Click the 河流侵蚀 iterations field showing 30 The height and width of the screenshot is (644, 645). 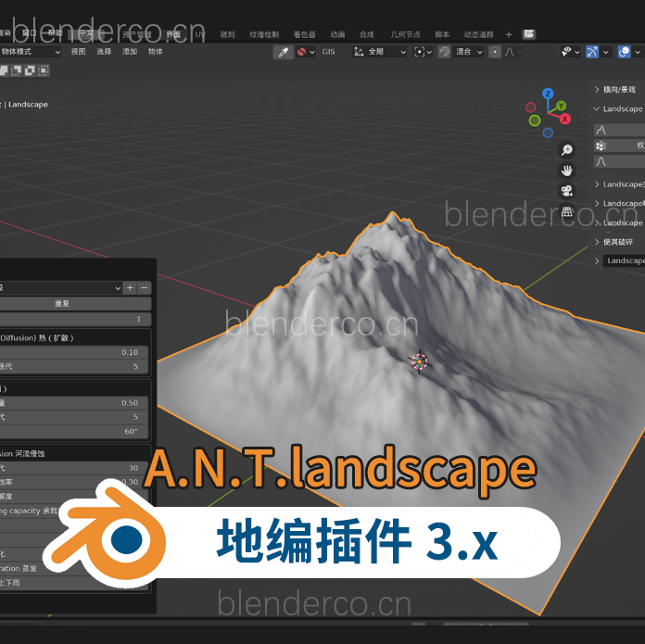[74, 468]
